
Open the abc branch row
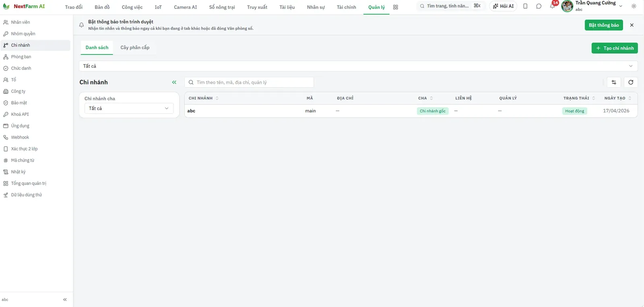tap(411, 111)
